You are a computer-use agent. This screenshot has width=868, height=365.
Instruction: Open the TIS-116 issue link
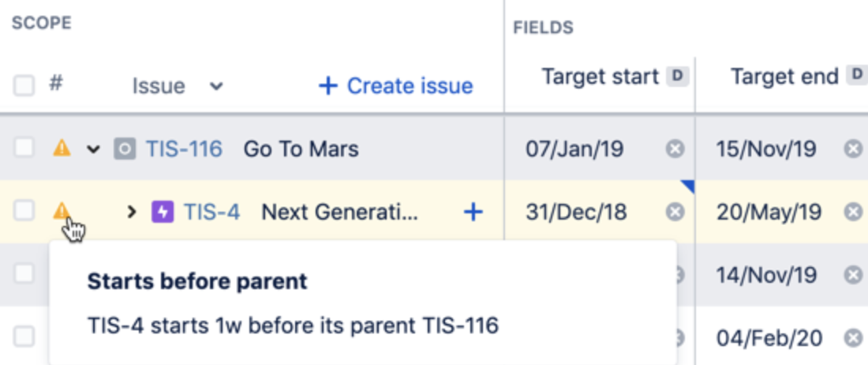coord(184,149)
